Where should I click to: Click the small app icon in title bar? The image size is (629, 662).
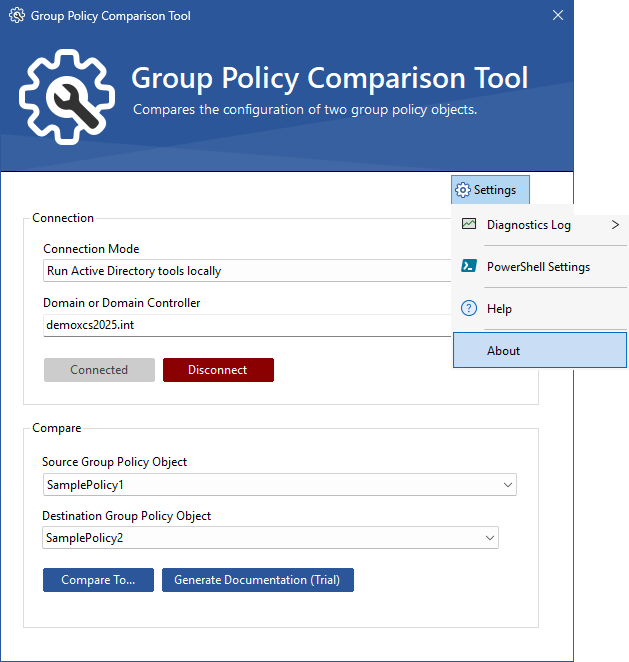[x=16, y=16]
